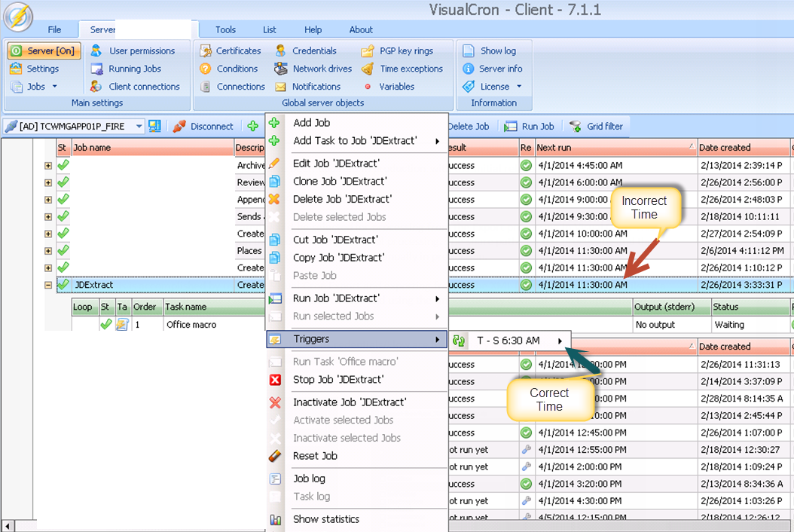
Task: Toggle the Server [On] button
Action: click(44, 50)
